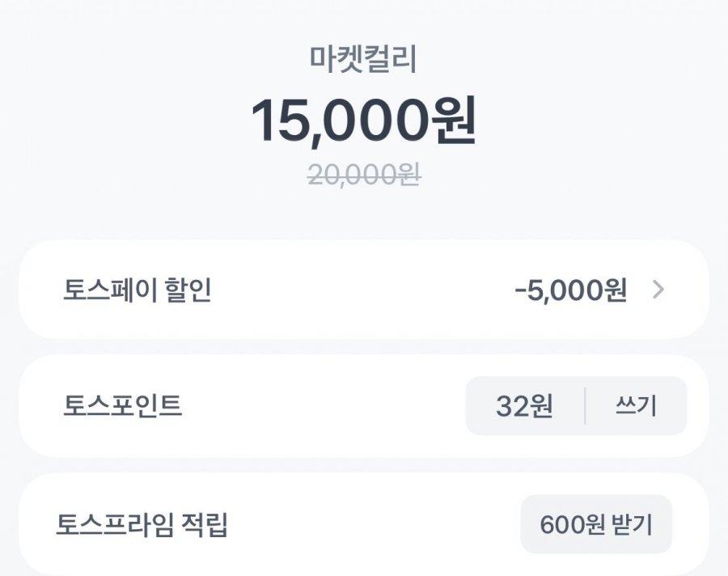
Task: Click the divider between 32원 and 쓰기
Action: pos(585,406)
